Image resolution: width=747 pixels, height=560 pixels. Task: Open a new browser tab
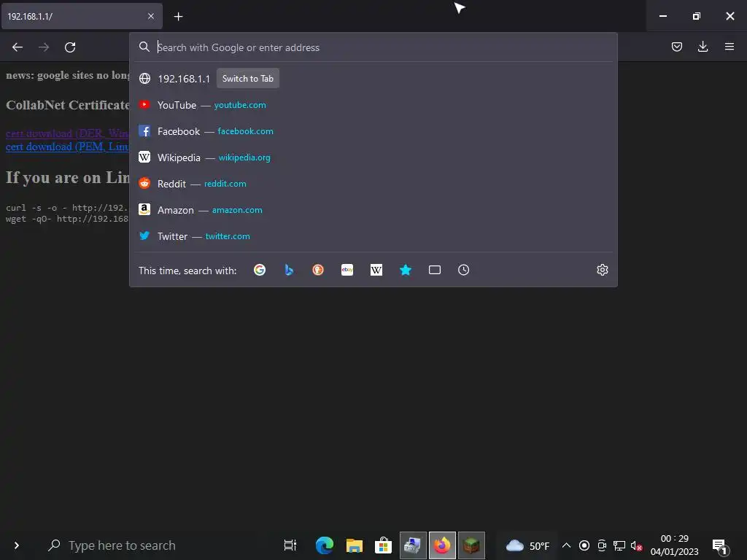178,17
